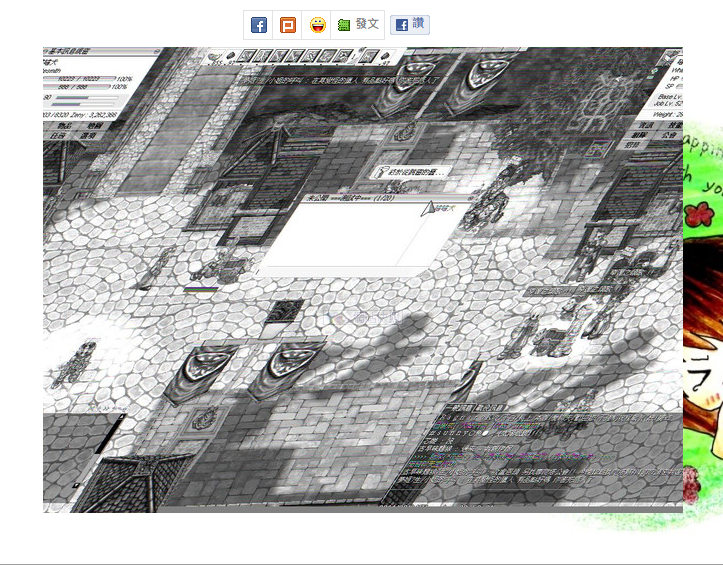Click the Facebook 讚 like button
This screenshot has height=566, width=723.
[410, 24]
